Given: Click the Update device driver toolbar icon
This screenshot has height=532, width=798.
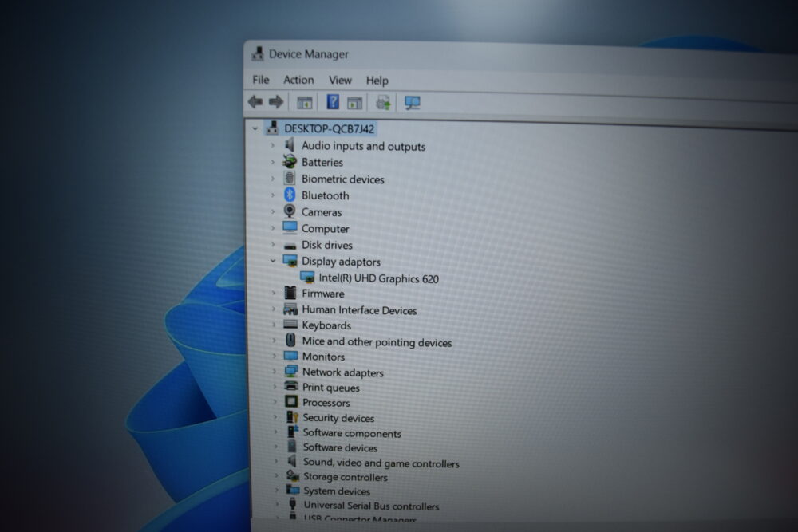Looking at the screenshot, I should [383, 103].
